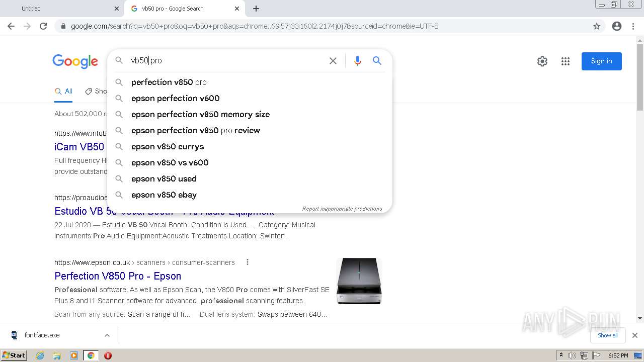Select the Shopping results tab

pyautogui.click(x=96, y=91)
